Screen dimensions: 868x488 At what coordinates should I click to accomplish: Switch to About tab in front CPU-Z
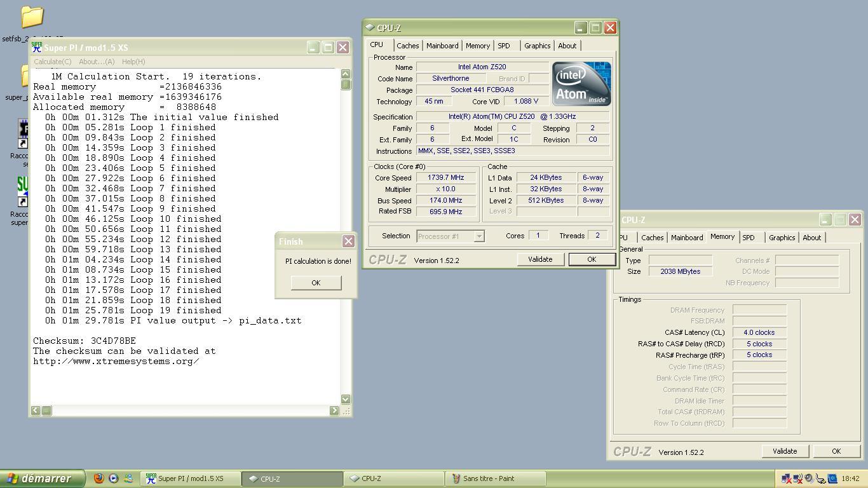(x=567, y=46)
